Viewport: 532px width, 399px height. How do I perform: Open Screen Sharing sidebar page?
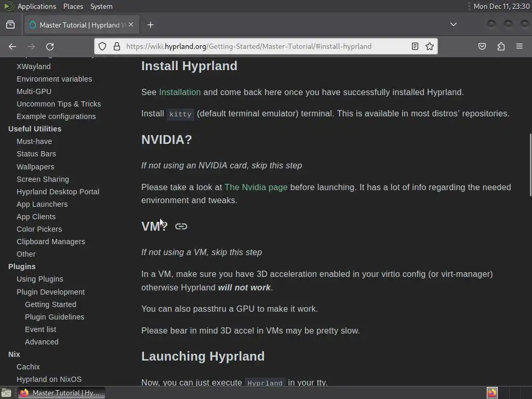tap(43, 179)
